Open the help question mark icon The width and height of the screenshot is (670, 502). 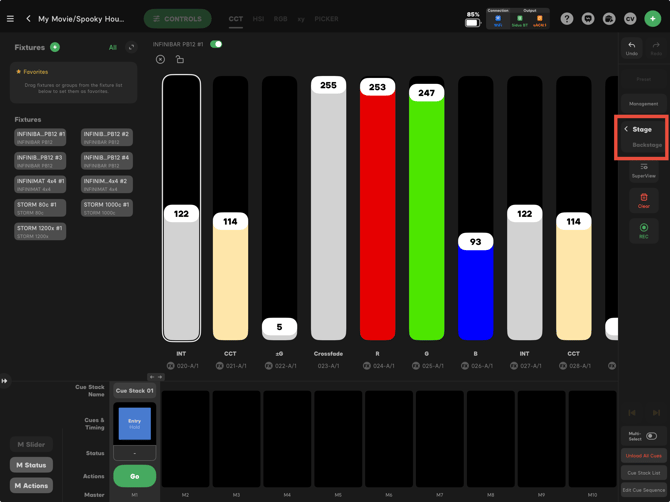pyautogui.click(x=567, y=19)
